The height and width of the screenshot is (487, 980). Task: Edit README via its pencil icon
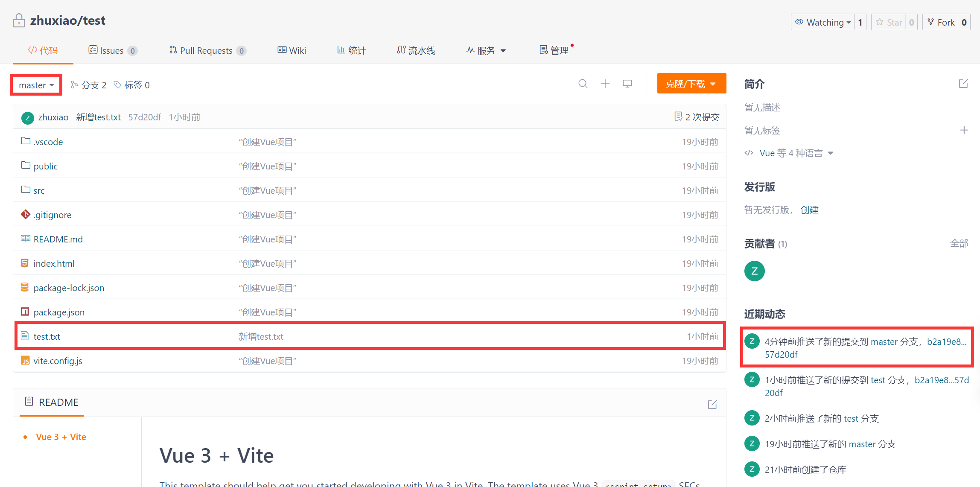coord(712,404)
